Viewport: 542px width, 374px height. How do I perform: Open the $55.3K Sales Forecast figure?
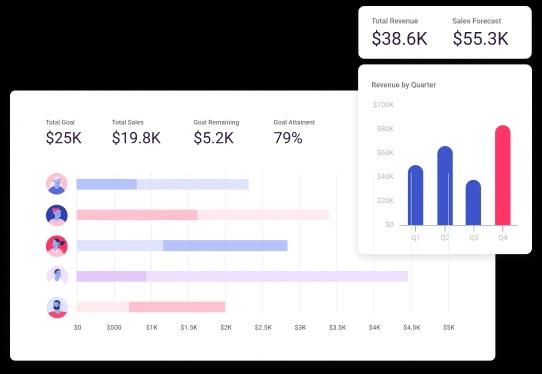click(480, 38)
